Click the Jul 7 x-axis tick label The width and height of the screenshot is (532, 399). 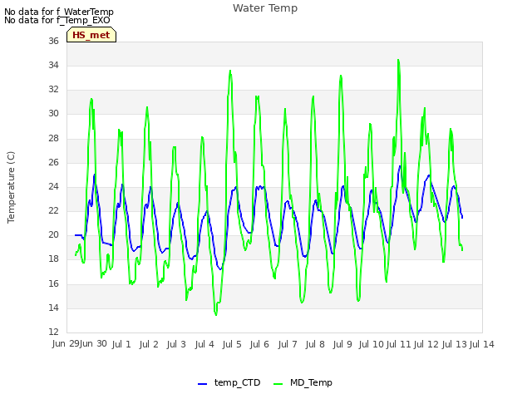[x=288, y=344]
